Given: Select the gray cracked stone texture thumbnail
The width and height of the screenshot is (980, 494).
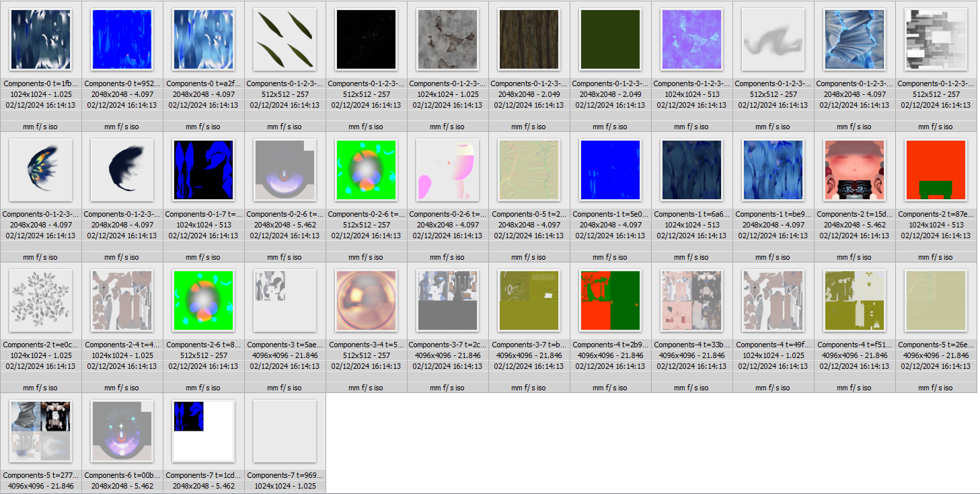Looking at the screenshot, I should [447, 39].
